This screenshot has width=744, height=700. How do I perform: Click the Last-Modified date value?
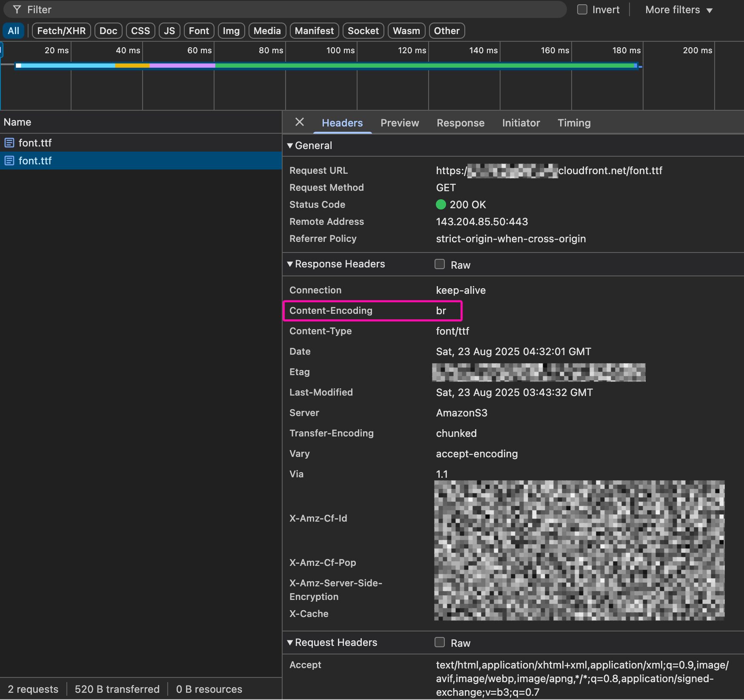coord(514,392)
